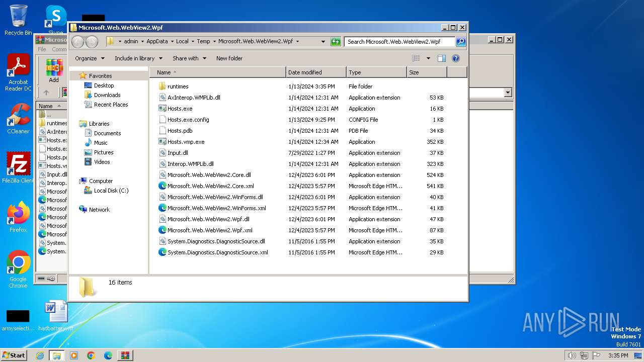Click the Search Microsoft.Web.WebView2.Wpf field

point(400,42)
